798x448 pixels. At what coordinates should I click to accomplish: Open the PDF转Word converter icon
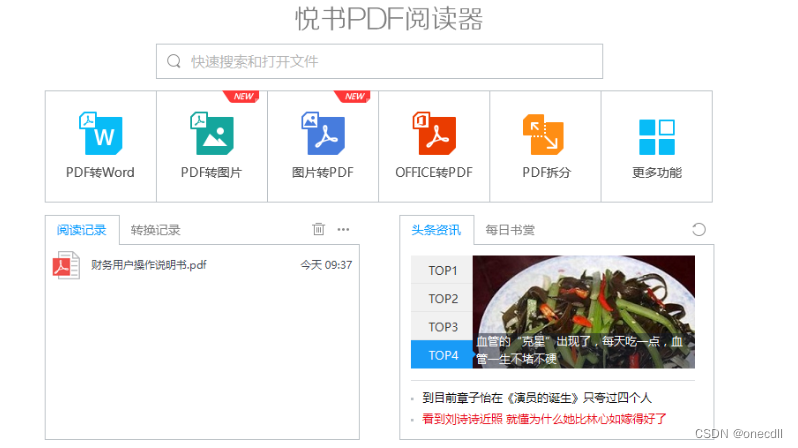(100, 133)
